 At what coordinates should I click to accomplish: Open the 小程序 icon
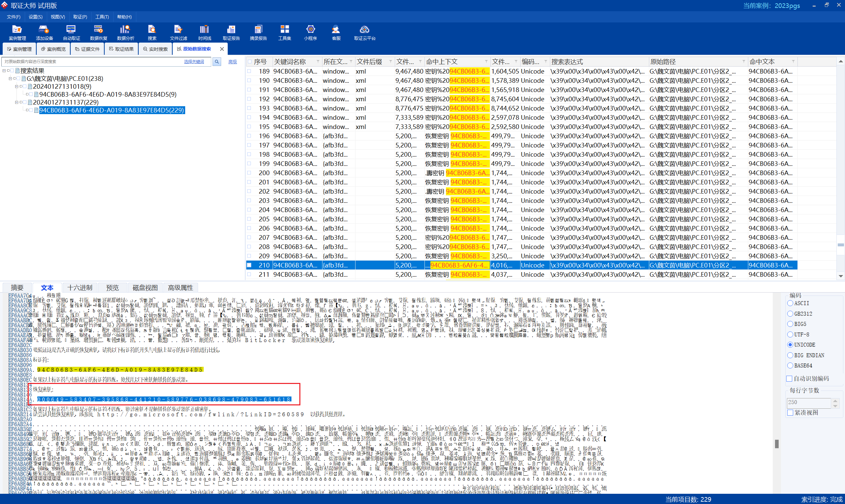[310, 33]
